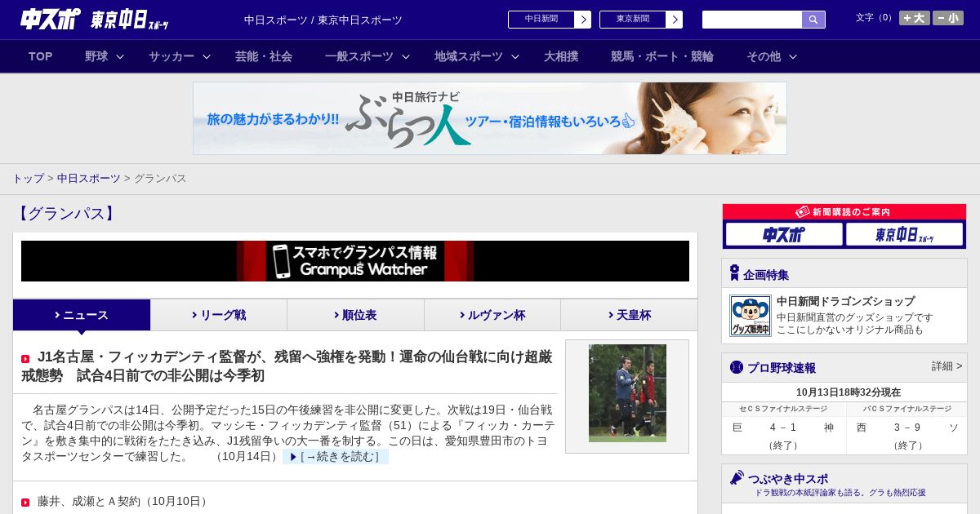Submit search with magnifier icon

pos(813,20)
